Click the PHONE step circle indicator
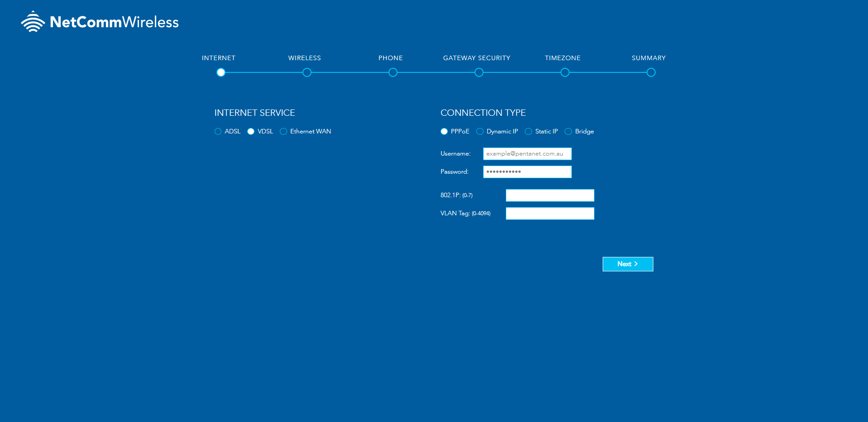Viewport: 868px width, 422px height. [393, 72]
